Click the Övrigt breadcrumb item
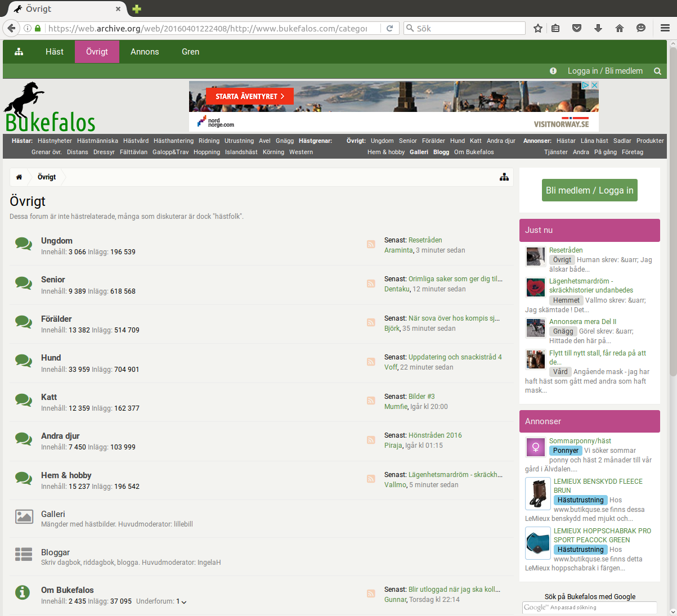 47,177
